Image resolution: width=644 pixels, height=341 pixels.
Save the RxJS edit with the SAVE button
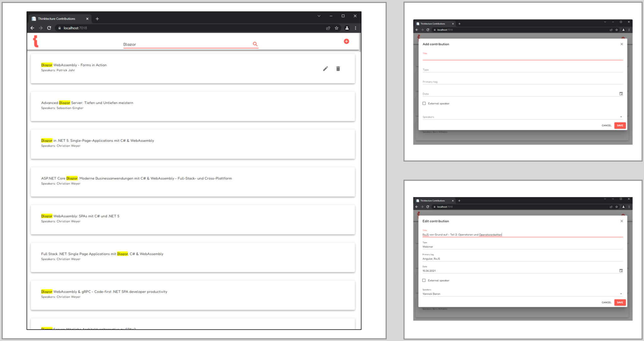coord(619,302)
